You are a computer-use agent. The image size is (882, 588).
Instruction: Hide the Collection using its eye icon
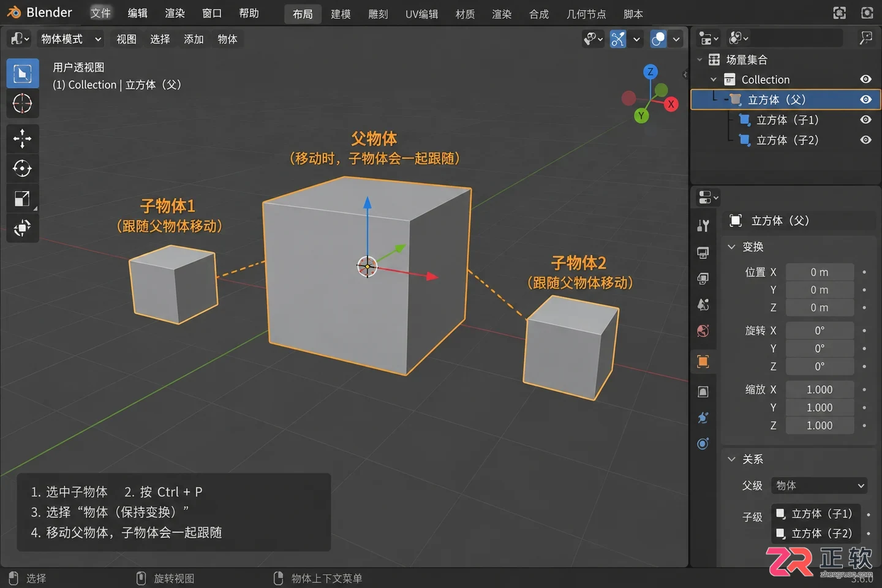click(x=865, y=79)
